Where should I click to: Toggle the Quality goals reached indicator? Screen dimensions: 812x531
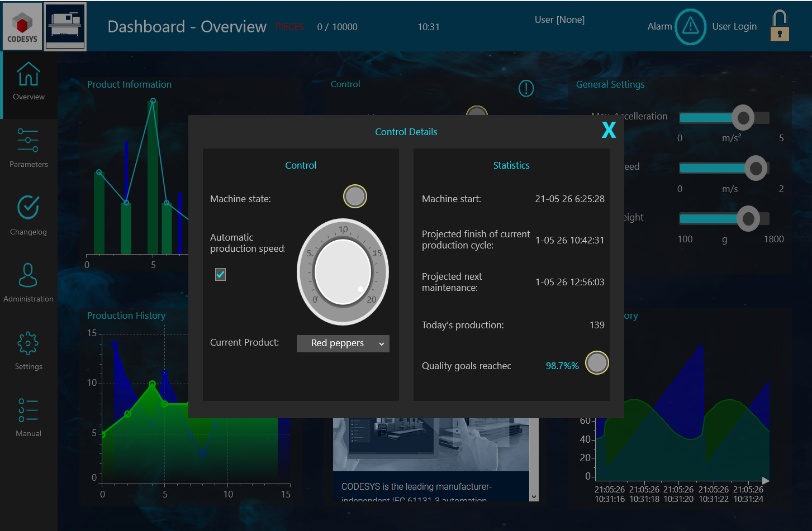pyautogui.click(x=597, y=363)
